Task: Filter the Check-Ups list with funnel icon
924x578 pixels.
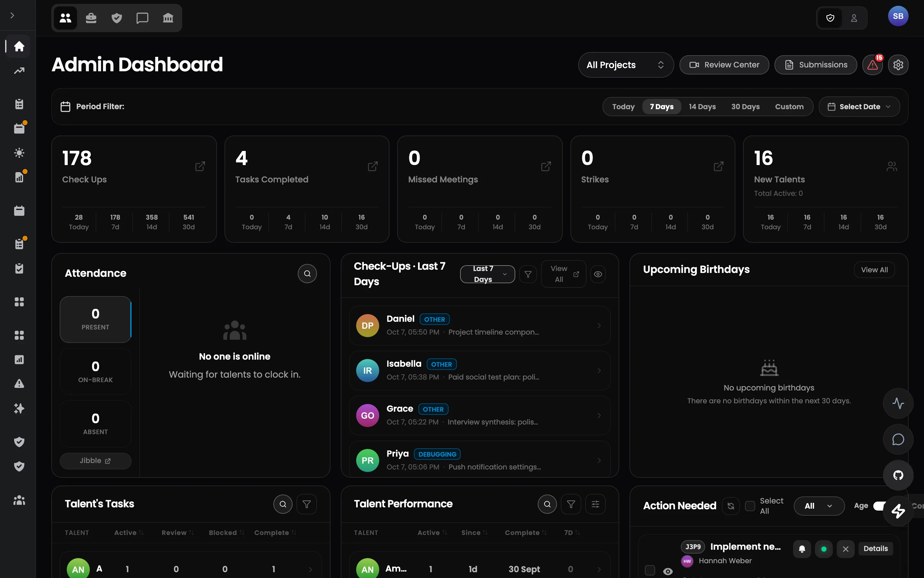Action: click(x=528, y=274)
